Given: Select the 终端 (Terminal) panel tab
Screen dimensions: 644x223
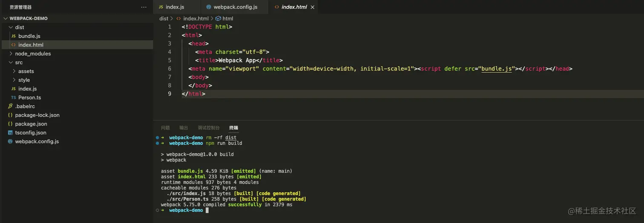Looking at the screenshot, I should tap(233, 128).
